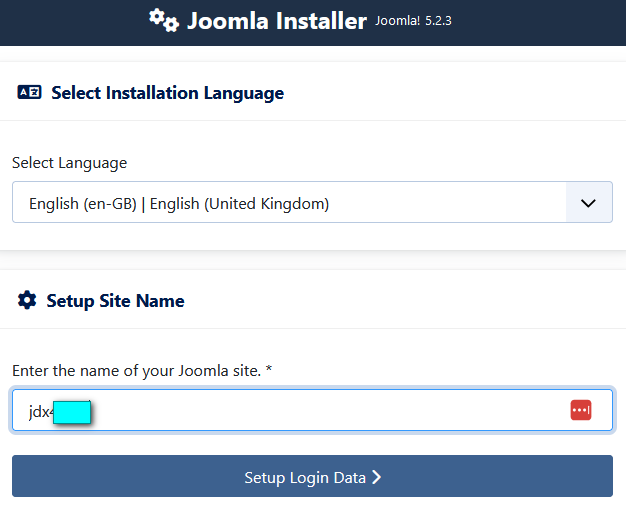Click the language A-Z icon by Select Installation Language
The image size is (626, 510).
(29, 92)
